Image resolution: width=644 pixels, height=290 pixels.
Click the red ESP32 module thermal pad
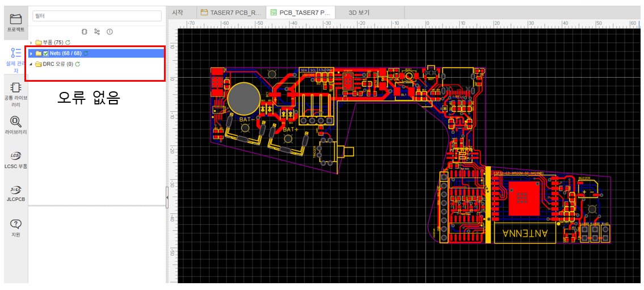[524, 198]
